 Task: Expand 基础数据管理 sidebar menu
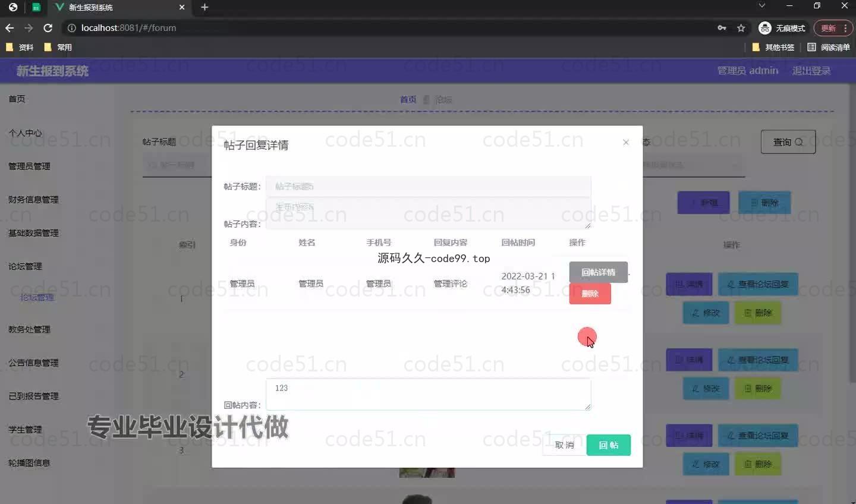[x=33, y=232]
